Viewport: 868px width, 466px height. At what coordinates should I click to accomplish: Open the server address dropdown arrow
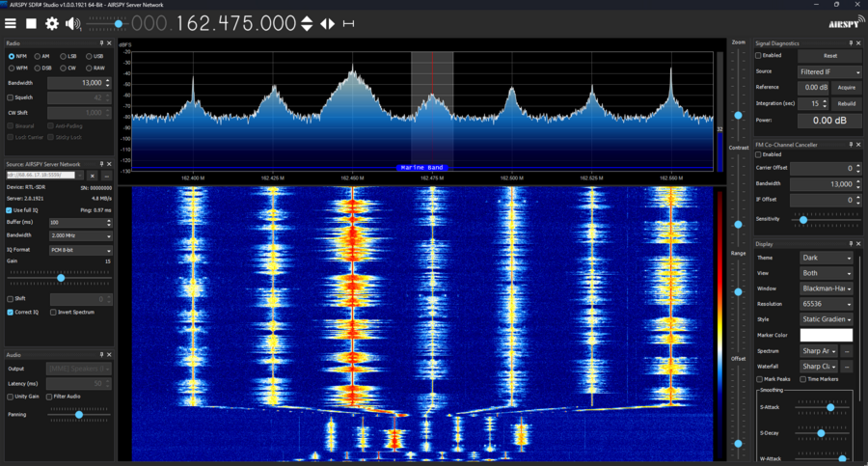click(x=80, y=176)
